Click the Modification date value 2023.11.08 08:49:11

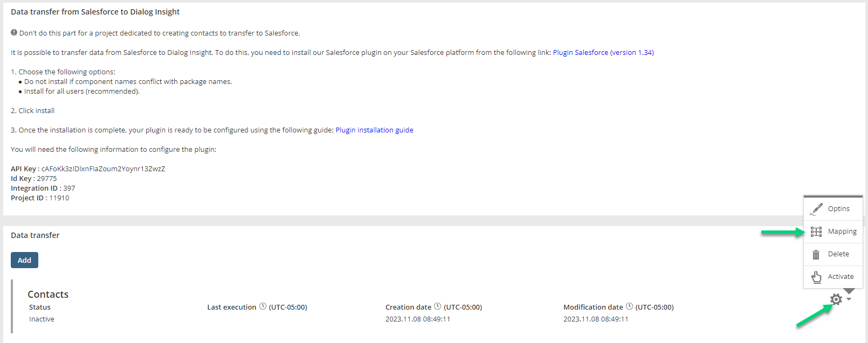(x=596, y=319)
